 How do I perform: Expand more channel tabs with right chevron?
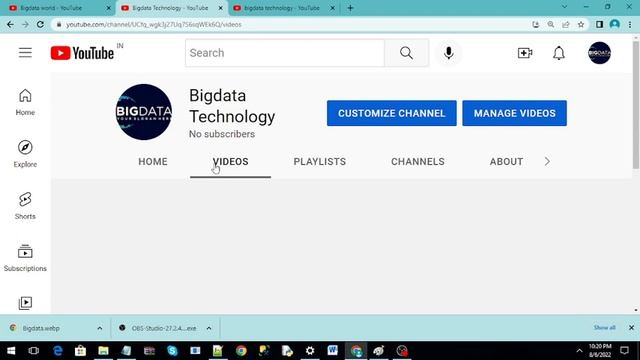pyautogui.click(x=547, y=162)
